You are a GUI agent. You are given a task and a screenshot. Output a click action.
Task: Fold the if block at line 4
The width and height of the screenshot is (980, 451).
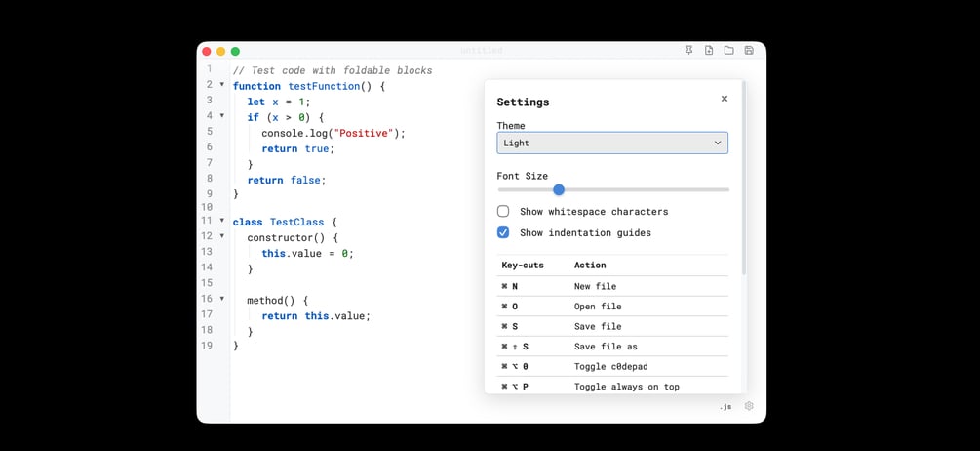click(x=222, y=116)
